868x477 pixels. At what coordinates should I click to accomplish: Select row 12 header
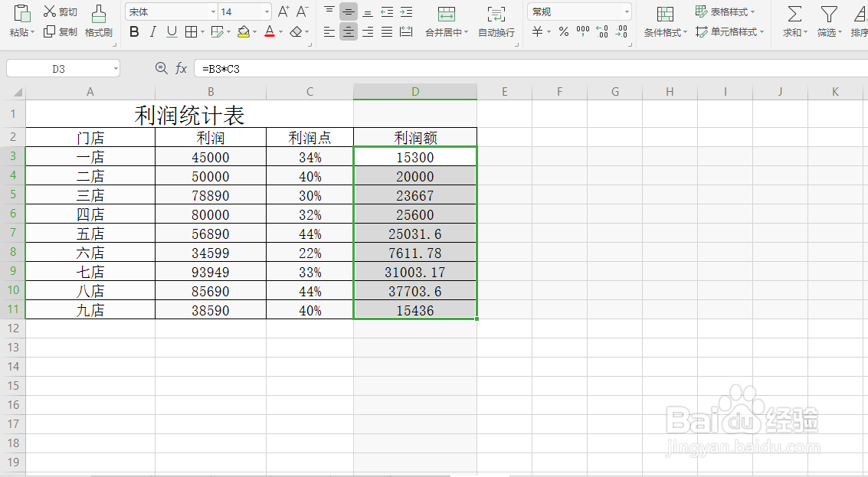point(13,328)
